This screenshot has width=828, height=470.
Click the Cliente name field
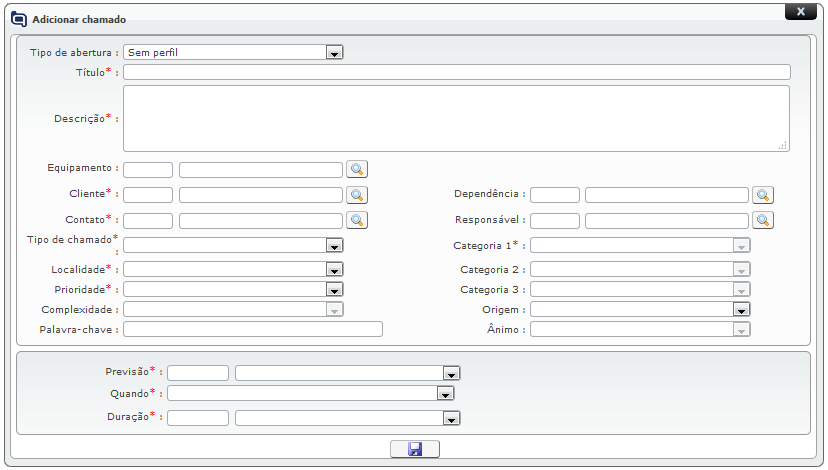click(261, 195)
